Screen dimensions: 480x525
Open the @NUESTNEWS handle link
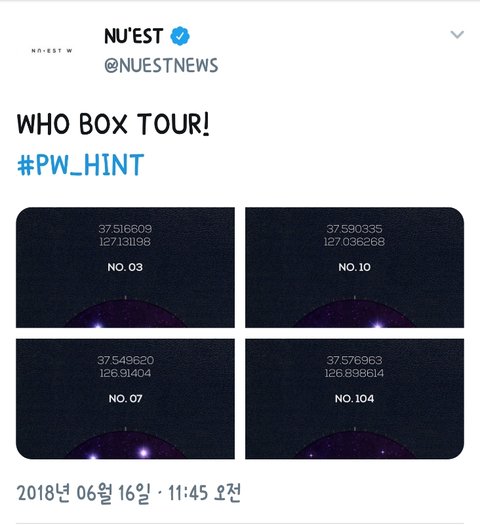tap(161, 66)
